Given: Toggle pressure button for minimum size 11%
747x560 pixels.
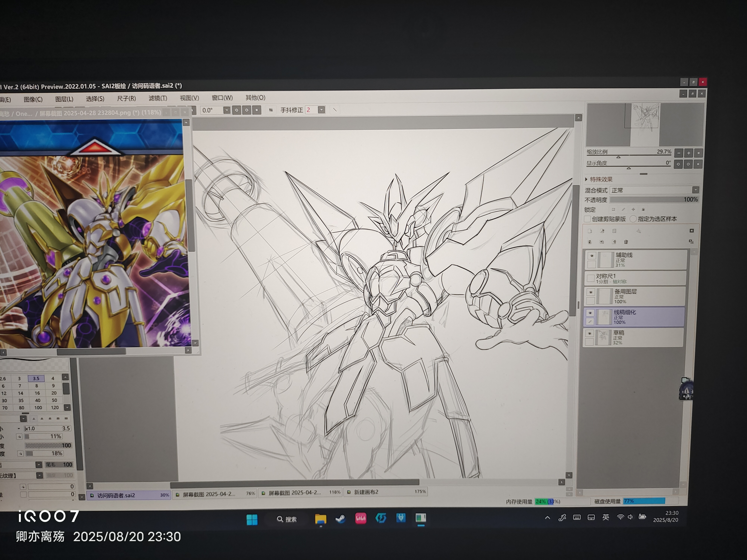Looking at the screenshot, I should click(19, 437).
